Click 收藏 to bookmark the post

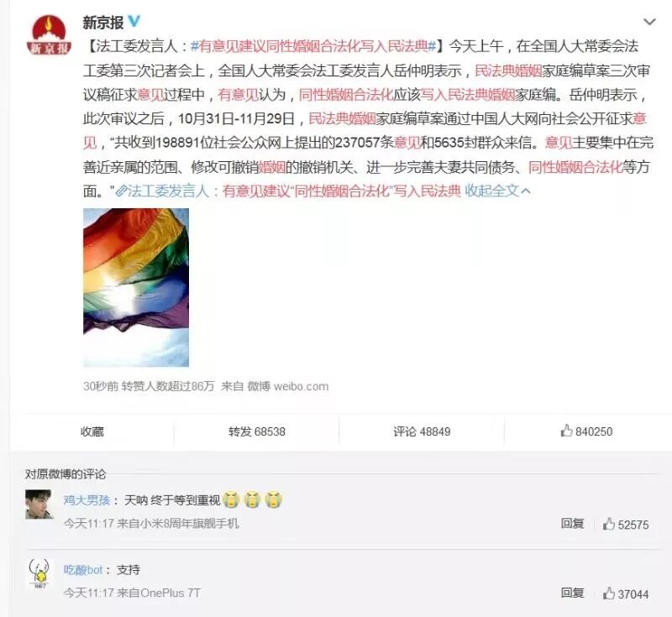coord(92,431)
